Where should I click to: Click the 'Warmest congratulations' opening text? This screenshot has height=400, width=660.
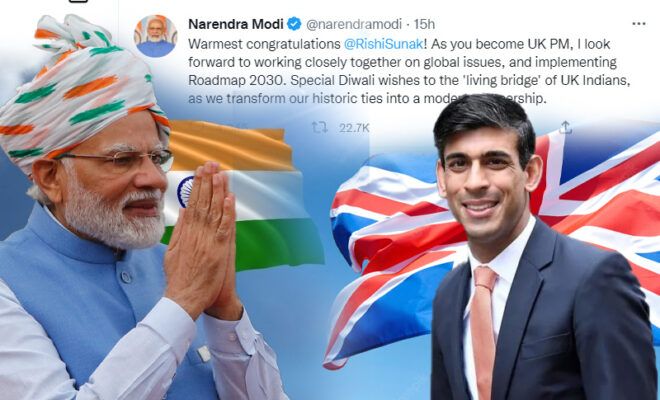[x=264, y=44]
